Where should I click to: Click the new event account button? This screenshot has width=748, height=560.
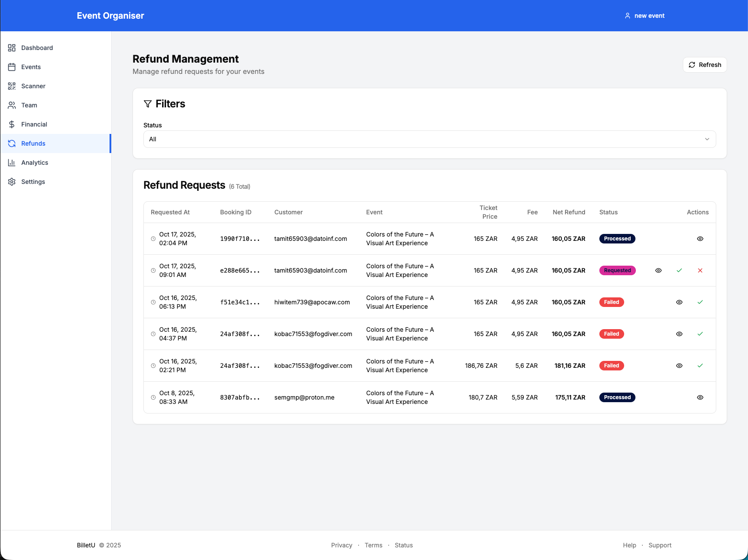[x=645, y=16]
